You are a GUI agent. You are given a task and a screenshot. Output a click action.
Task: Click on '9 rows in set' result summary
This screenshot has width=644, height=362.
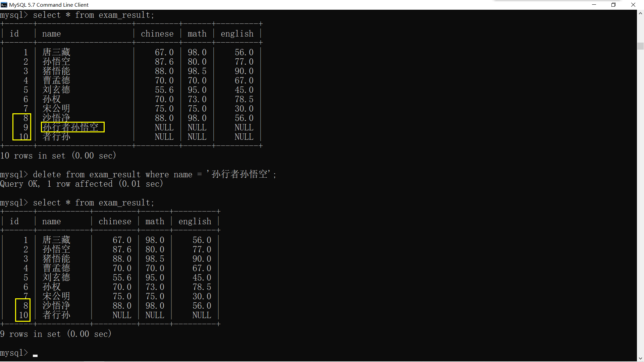click(56, 334)
